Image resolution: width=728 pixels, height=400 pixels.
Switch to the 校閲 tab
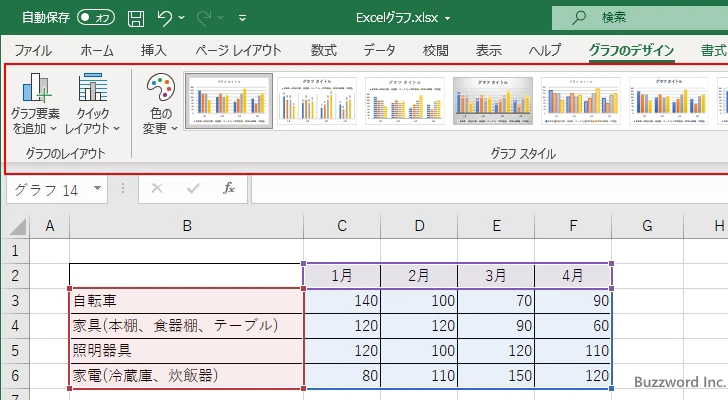(x=436, y=50)
